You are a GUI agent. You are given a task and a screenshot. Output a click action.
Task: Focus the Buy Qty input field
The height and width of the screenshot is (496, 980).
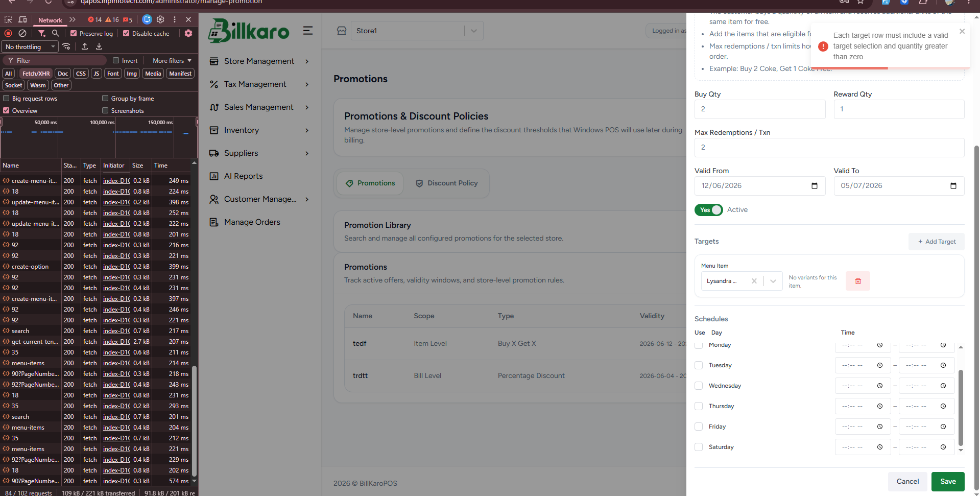[x=760, y=109]
